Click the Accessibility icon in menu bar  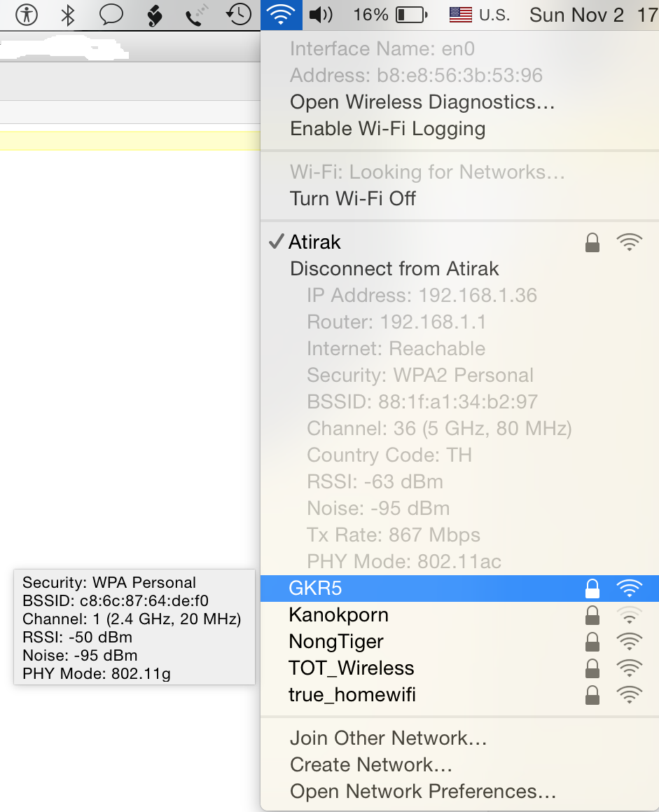pos(27,15)
